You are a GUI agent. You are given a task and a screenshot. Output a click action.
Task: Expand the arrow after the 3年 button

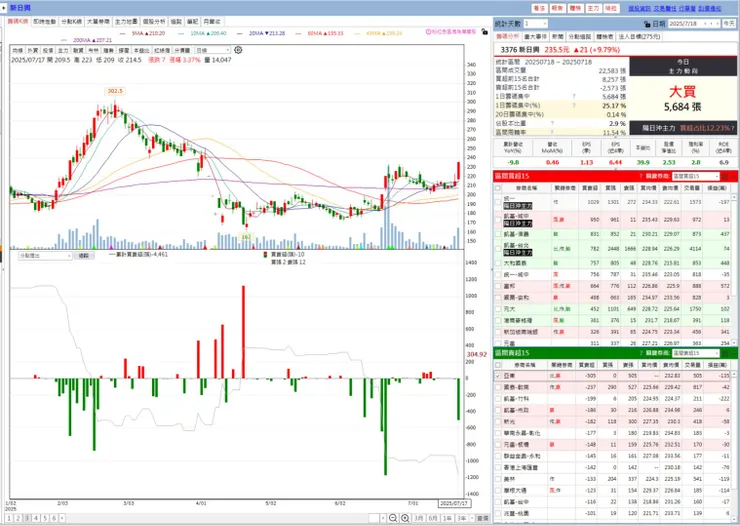(x=471, y=518)
